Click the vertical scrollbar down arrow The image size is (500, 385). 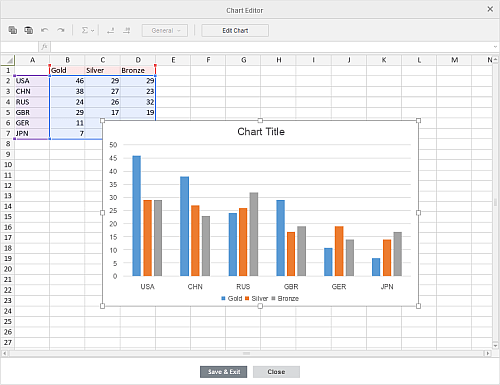[496, 346]
